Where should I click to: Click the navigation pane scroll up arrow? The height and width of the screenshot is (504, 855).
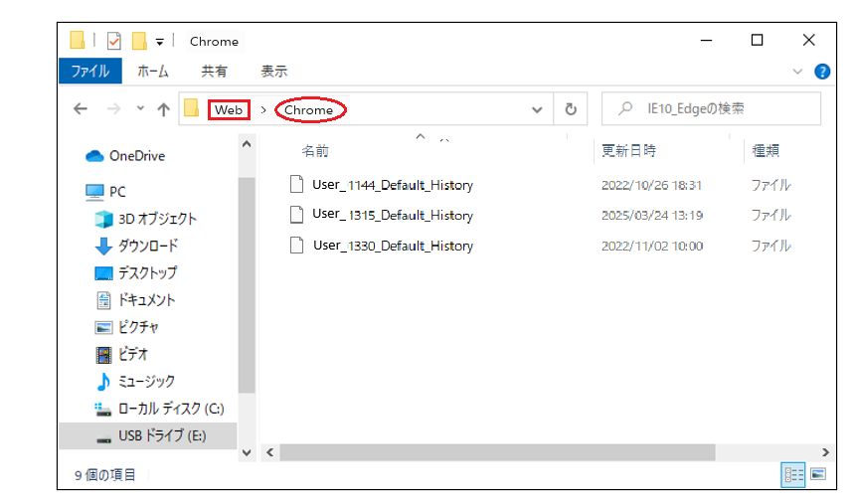(247, 144)
